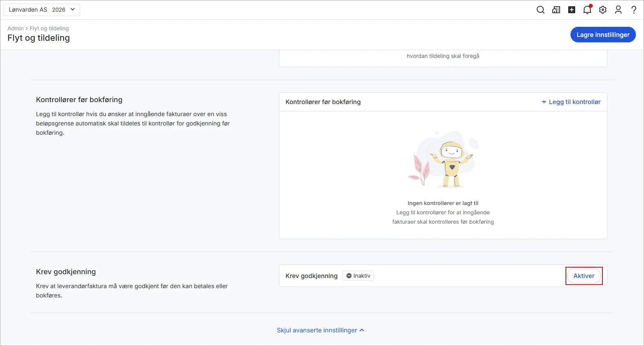644x346 pixels.
Task: Click the Flyt og tildeling page title
Action: coord(38,38)
